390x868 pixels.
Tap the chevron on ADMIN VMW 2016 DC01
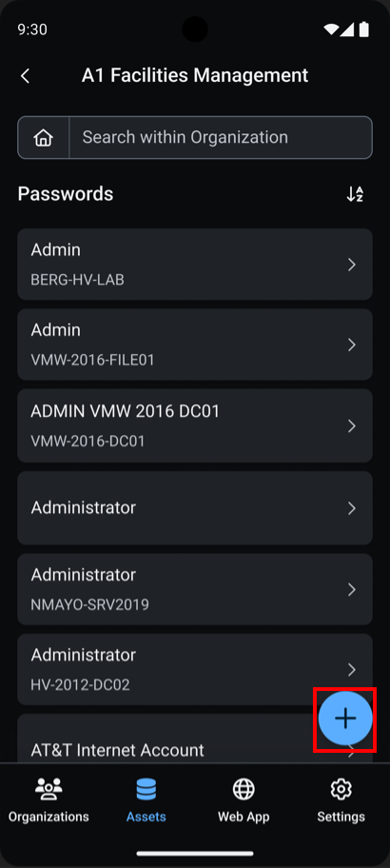tap(351, 425)
